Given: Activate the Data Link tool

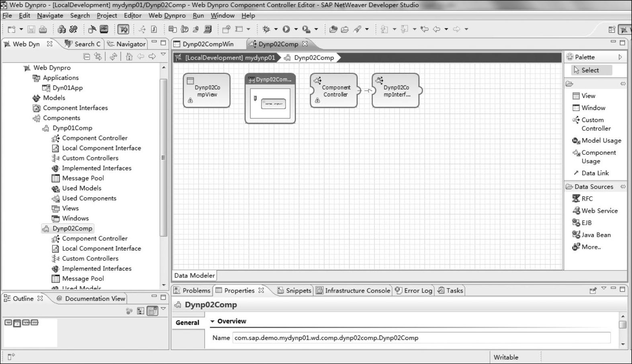Looking at the screenshot, I should coord(591,173).
